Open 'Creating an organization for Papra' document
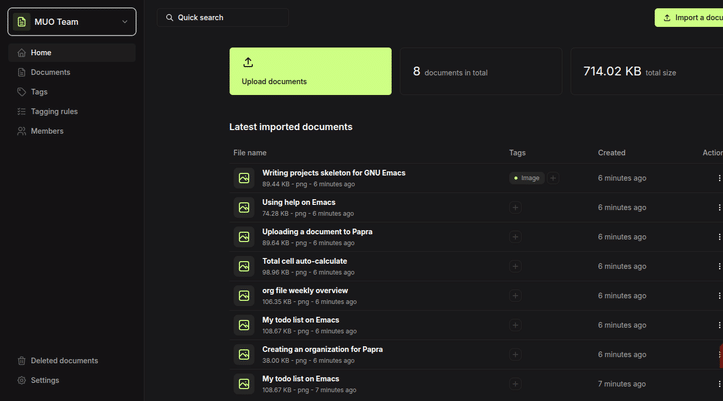Screen dimensions: 723x401 click(x=322, y=349)
